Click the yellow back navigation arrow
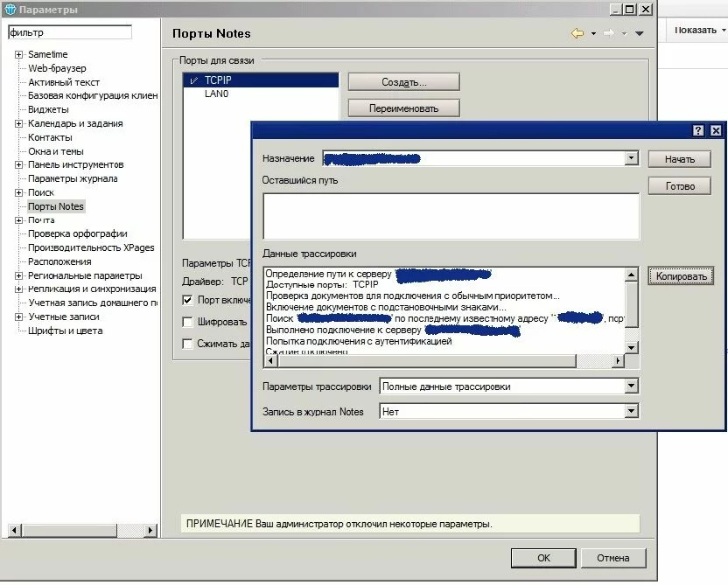The width and height of the screenshot is (728, 585). [x=579, y=32]
